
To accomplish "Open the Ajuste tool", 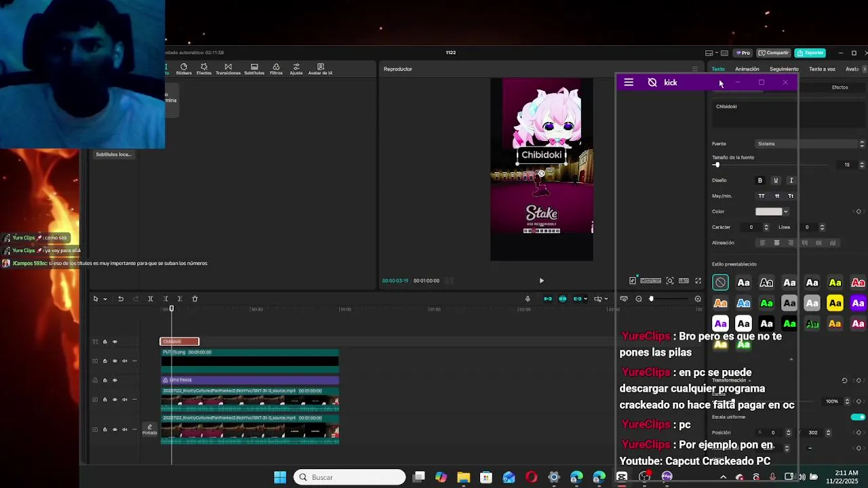I will pos(296,69).
